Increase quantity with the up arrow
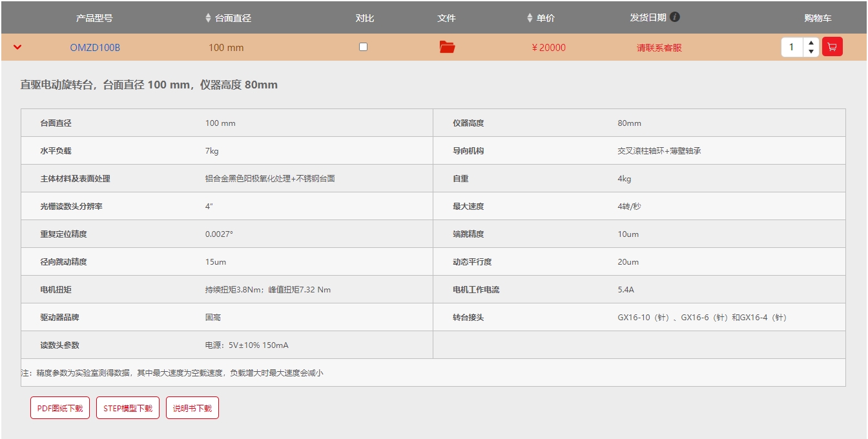The width and height of the screenshot is (868, 439). 811,43
